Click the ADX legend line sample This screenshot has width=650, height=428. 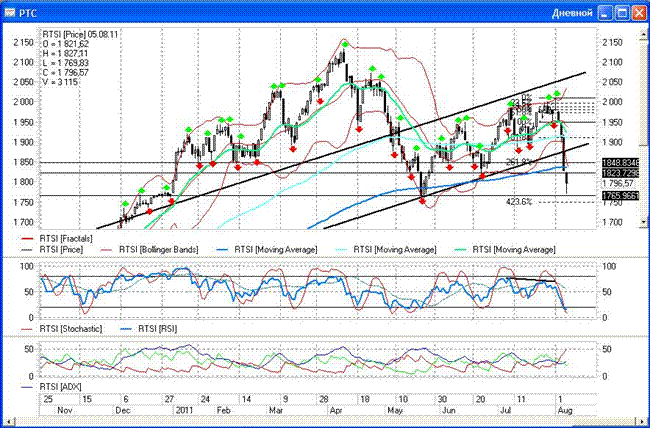[x=28, y=387]
